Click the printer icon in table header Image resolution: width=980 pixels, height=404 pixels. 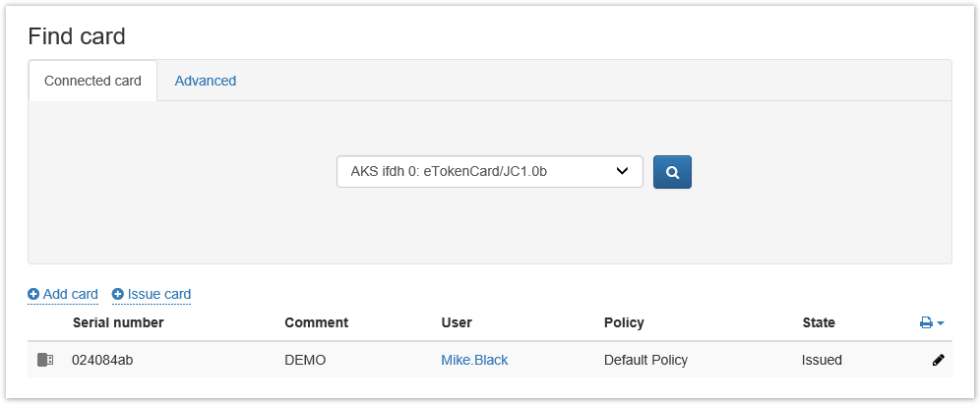click(x=926, y=322)
